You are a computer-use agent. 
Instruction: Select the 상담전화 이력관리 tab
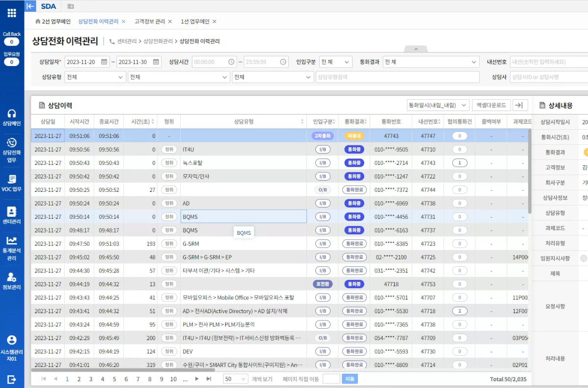tap(98, 22)
